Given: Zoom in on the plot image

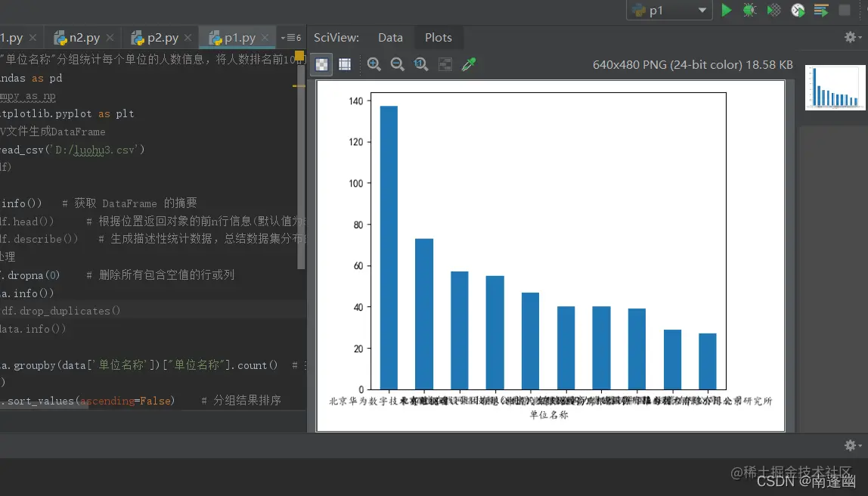Looking at the screenshot, I should coord(374,64).
